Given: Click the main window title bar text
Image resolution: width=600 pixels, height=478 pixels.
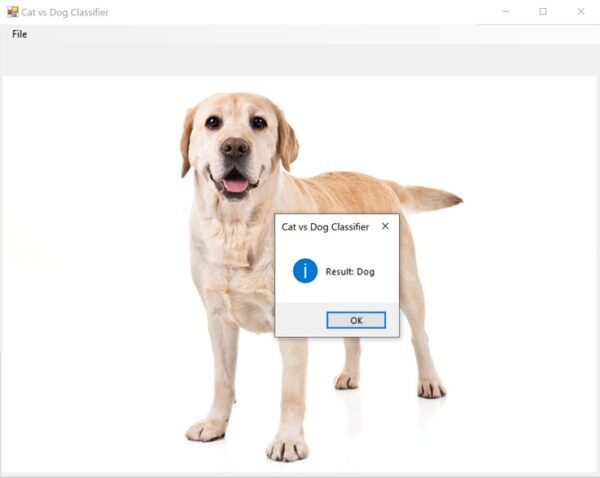Looking at the screenshot, I should pyautogui.click(x=65, y=12).
